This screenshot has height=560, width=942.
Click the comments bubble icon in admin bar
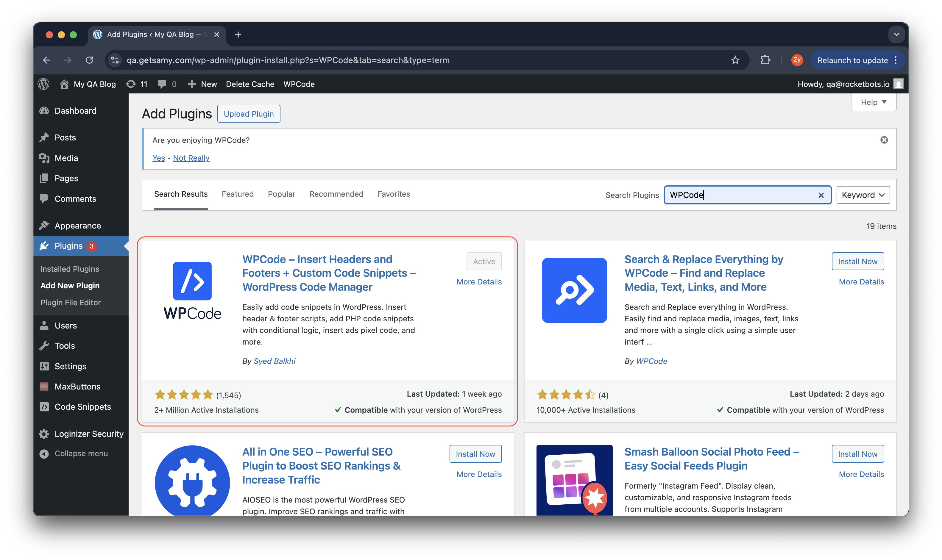tap(162, 84)
